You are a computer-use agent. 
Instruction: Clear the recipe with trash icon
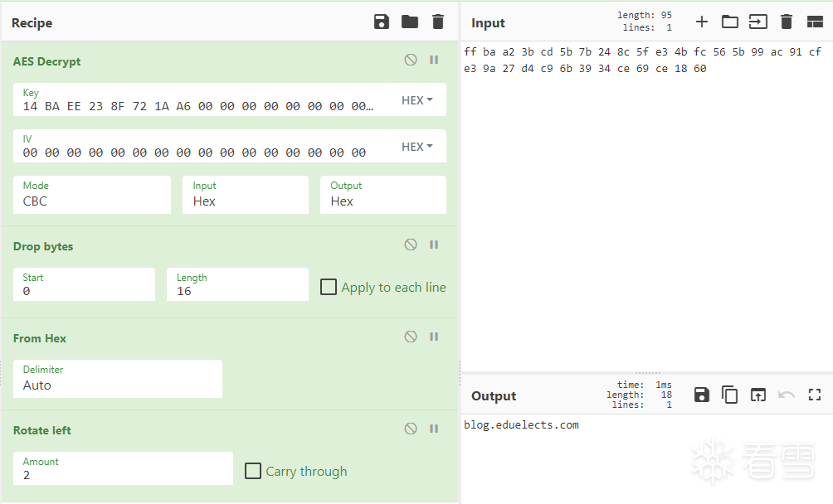click(x=438, y=22)
